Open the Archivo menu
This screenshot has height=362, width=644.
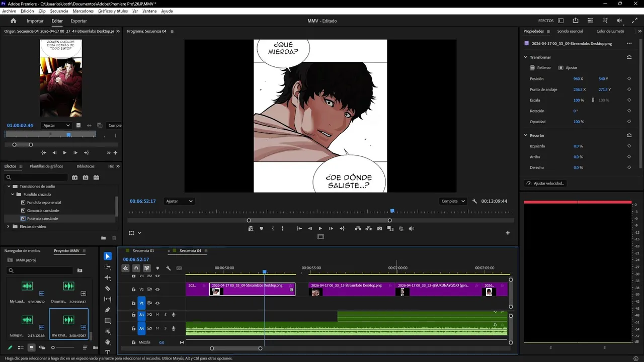9,11
